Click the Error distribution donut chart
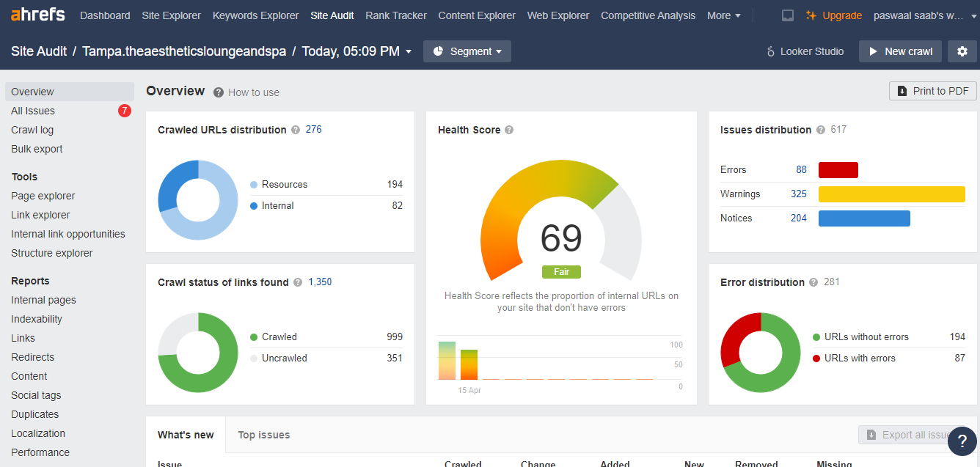The image size is (980, 467). (761, 353)
